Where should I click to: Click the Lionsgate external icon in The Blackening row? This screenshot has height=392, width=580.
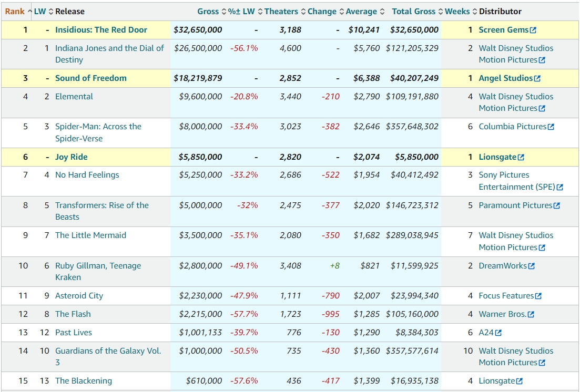[x=520, y=381]
